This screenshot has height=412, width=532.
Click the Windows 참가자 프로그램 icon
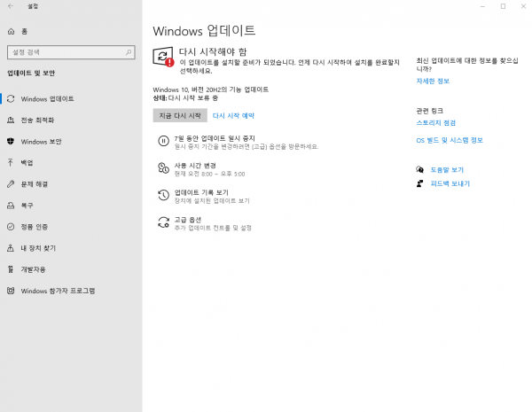11,291
